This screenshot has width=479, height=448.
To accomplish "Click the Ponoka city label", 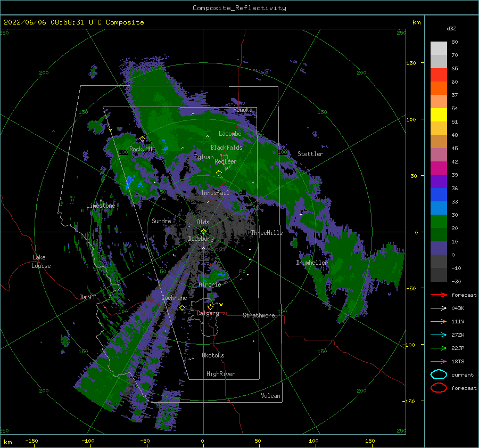I will [x=243, y=110].
